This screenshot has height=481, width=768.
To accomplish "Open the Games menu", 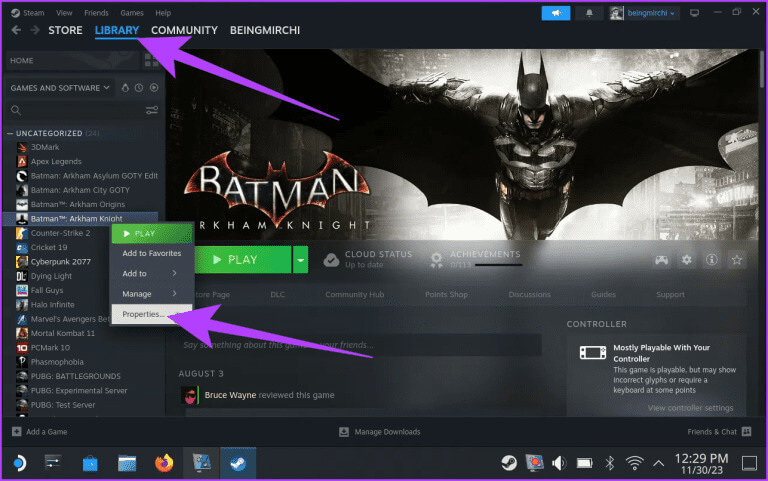I will point(132,13).
